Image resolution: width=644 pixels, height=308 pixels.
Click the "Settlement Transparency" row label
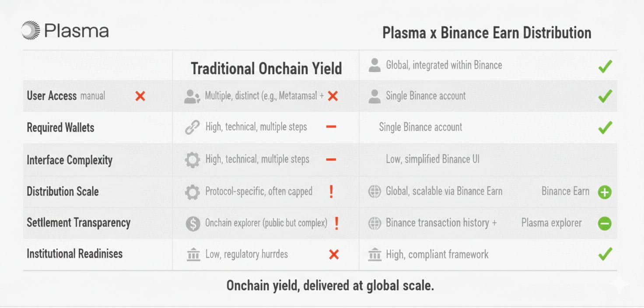(x=79, y=222)
